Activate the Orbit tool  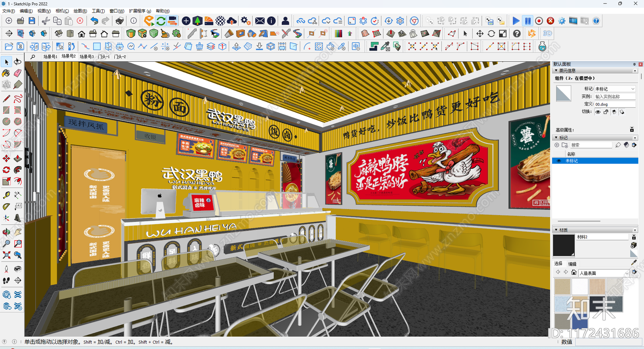click(6, 232)
